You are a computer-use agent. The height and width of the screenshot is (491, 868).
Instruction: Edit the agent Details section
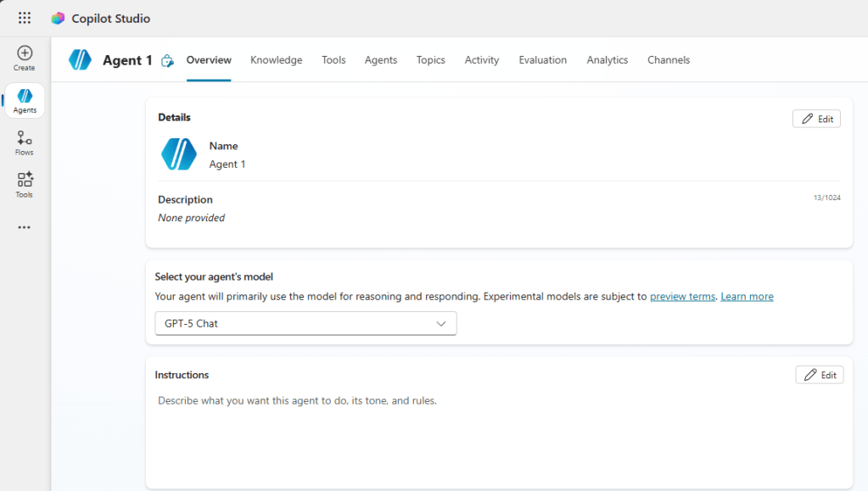pos(816,119)
